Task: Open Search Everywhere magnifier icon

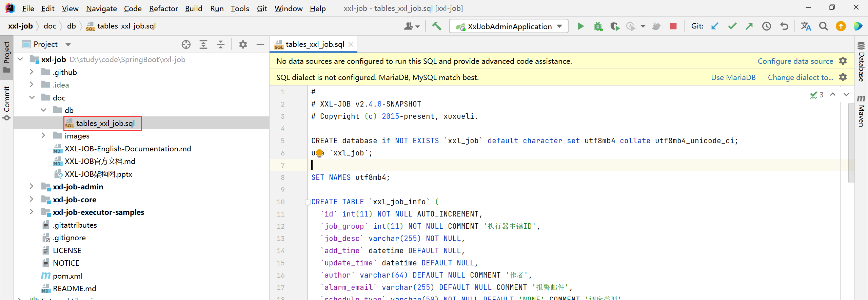Action: tap(823, 26)
